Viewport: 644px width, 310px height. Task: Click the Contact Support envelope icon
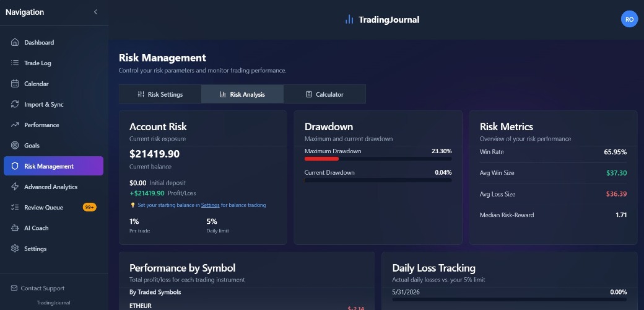tap(14, 288)
